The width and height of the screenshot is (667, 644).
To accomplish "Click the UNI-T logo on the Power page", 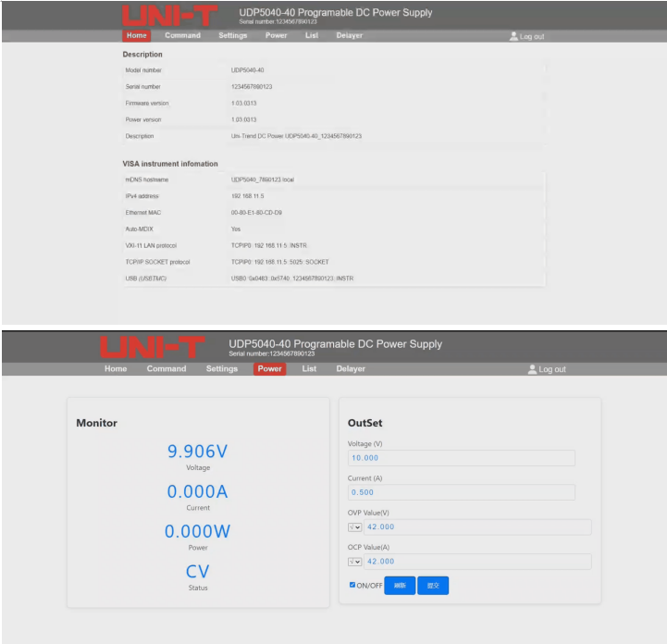I will click(151, 347).
